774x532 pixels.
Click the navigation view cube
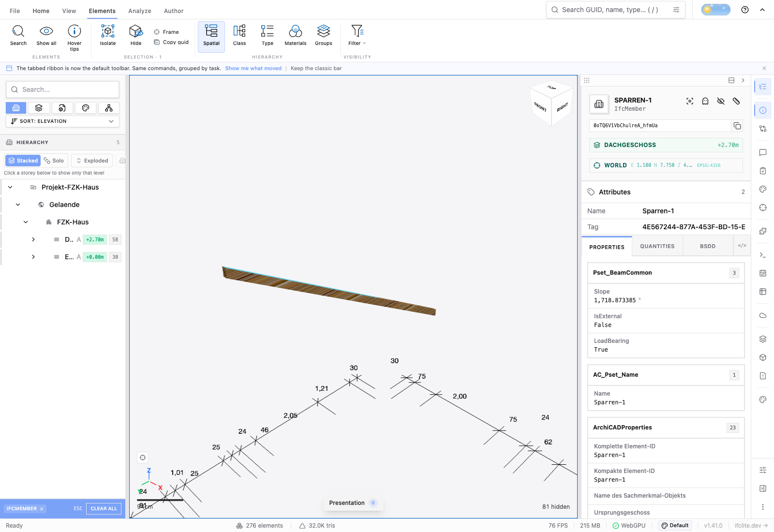[x=551, y=104]
